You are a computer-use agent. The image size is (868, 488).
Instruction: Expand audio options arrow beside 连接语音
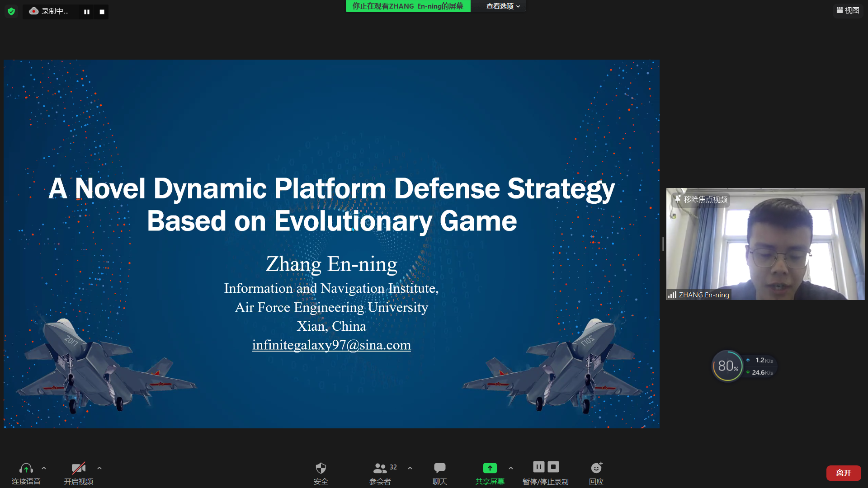coord(44,468)
